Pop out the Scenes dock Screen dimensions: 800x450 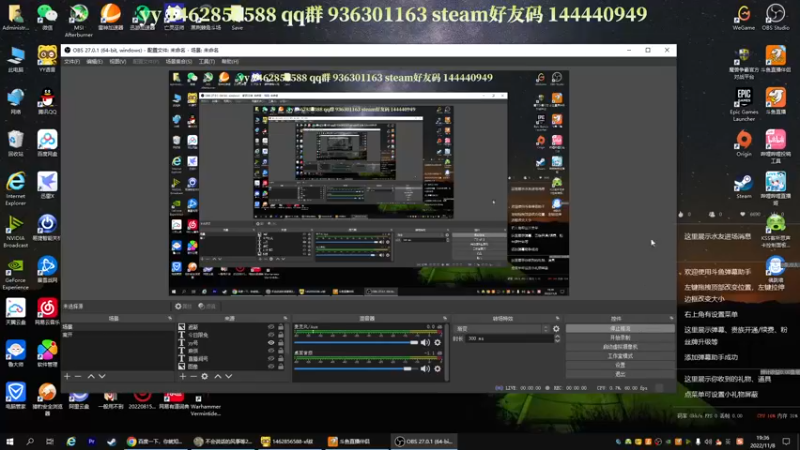tap(170, 318)
